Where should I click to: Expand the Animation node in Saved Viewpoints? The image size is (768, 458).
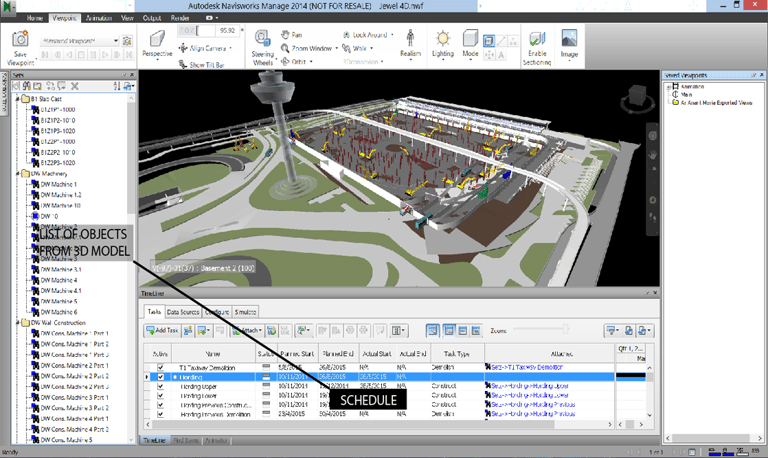(669, 87)
